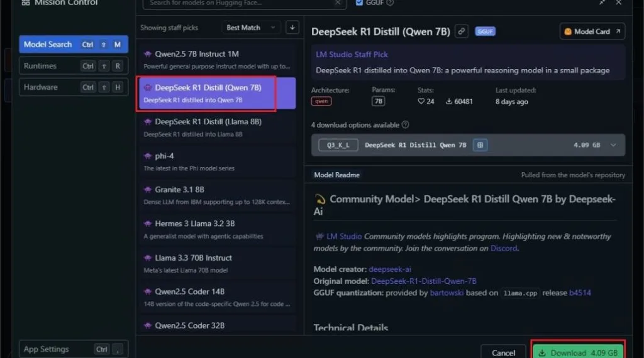The height and width of the screenshot is (358, 644).
Task: Open the Hardware tab
Action: [x=74, y=87]
